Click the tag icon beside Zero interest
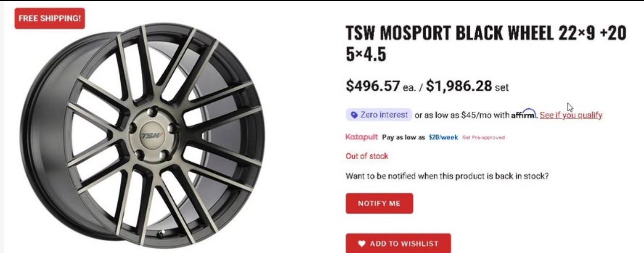This screenshot has width=644, height=253. pyautogui.click(x=354, y=115)
